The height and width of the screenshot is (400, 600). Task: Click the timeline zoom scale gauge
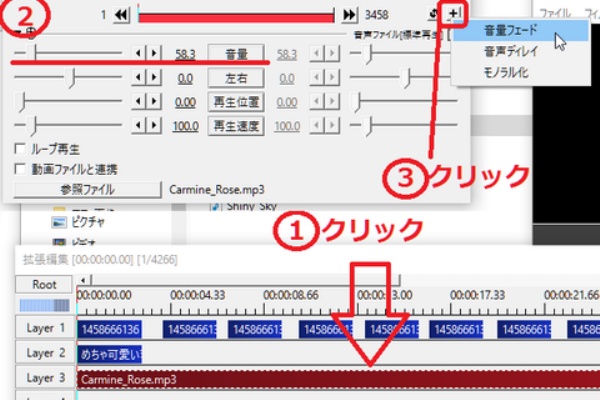point(44,305)
